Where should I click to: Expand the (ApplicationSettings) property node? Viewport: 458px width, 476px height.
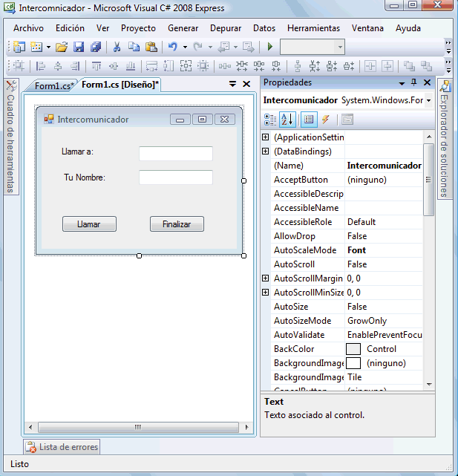(266, 137)
